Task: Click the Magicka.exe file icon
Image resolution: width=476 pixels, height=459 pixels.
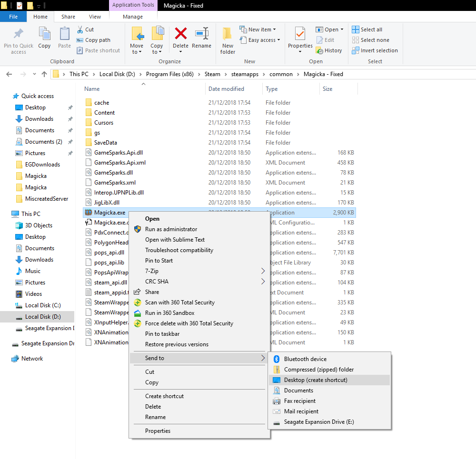Action: pos(89,212)
